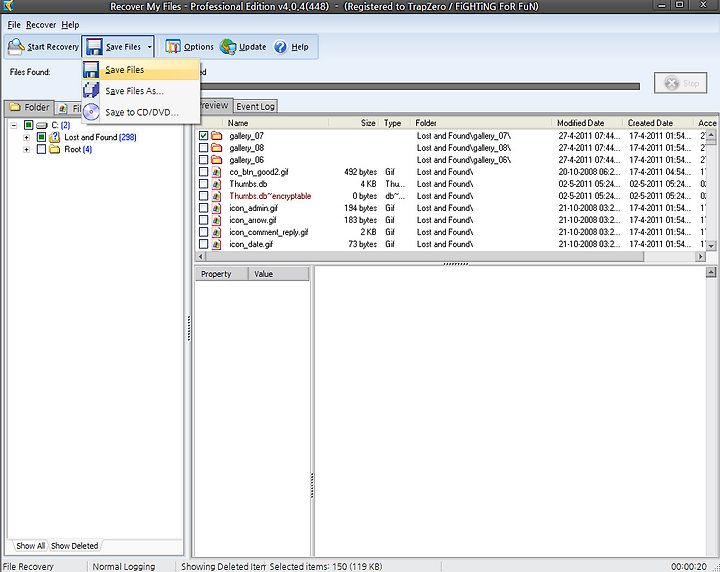Click the Thumbs.db~encryptable file icon

pos(217,196)
